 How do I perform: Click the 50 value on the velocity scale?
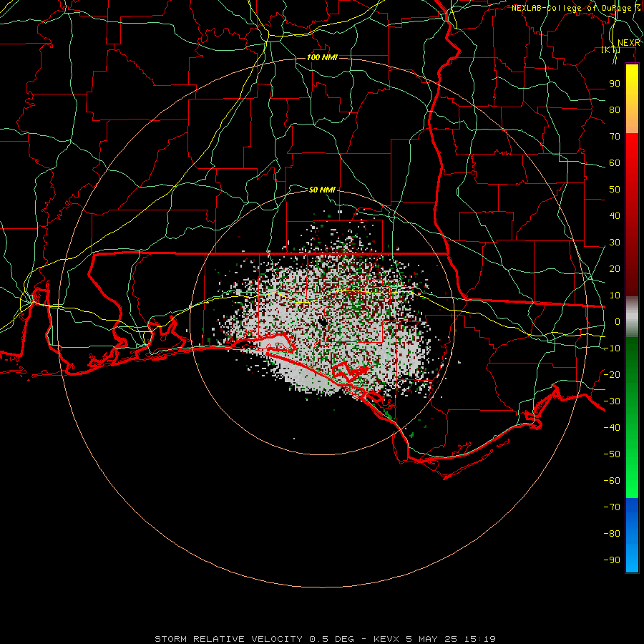[x=615, y=190]
